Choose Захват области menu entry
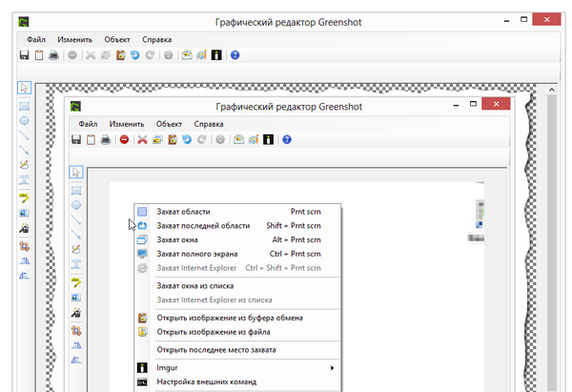The width and height of the screenshot is (572, 392). click(x=237, y=212)
